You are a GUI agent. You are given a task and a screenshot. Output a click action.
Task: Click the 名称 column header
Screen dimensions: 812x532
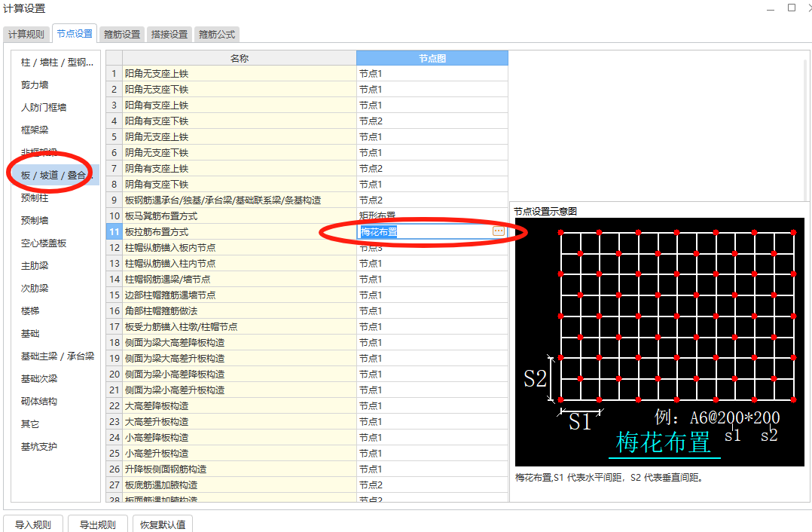(x=240, y=58)
